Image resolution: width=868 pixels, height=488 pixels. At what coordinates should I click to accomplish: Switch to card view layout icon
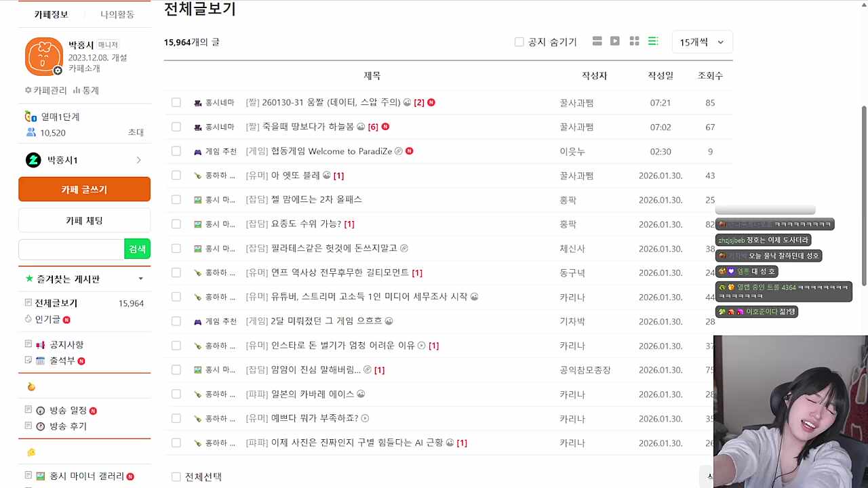tap(597, 41)
